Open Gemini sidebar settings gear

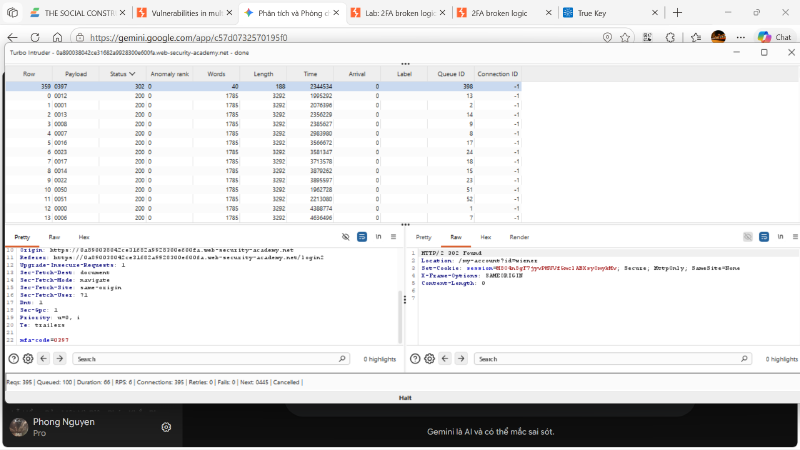pyautogui.click(x=166, y=427)
